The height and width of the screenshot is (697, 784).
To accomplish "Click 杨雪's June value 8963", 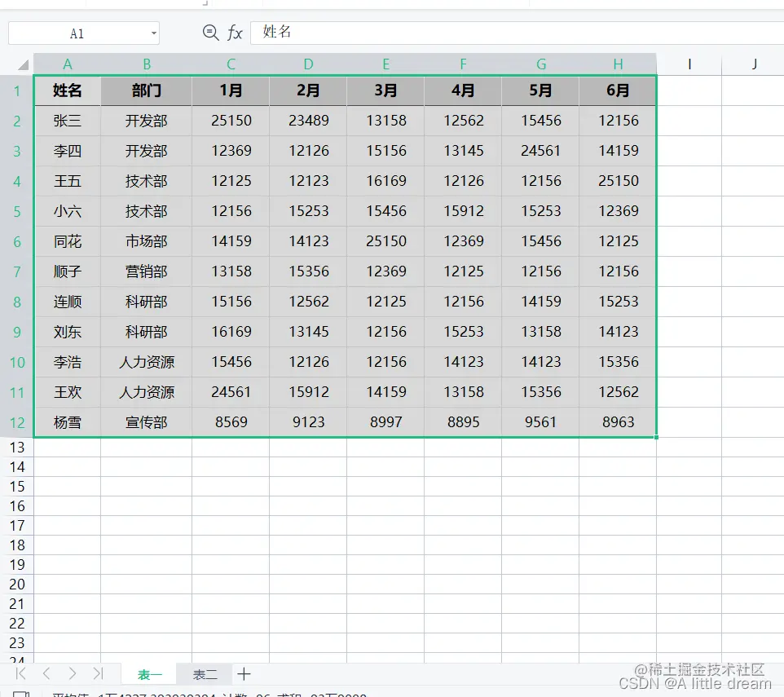I will 618,422.
